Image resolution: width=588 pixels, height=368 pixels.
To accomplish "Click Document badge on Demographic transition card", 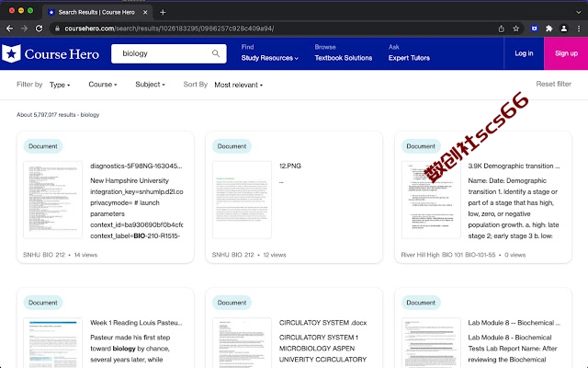I will point(421,146).
